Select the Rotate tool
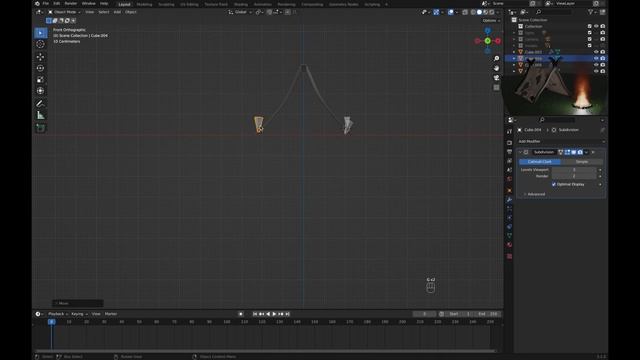The width and height of the screenshot is (640, 360). tap(40, 68)
